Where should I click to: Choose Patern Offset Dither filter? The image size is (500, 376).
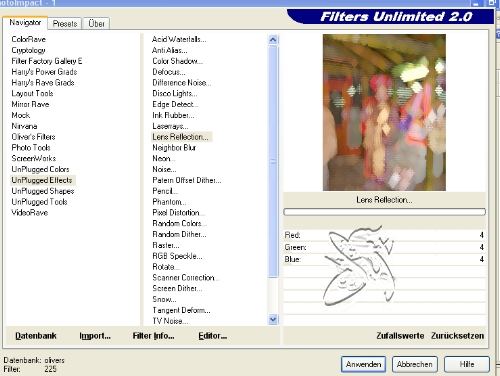187,180
